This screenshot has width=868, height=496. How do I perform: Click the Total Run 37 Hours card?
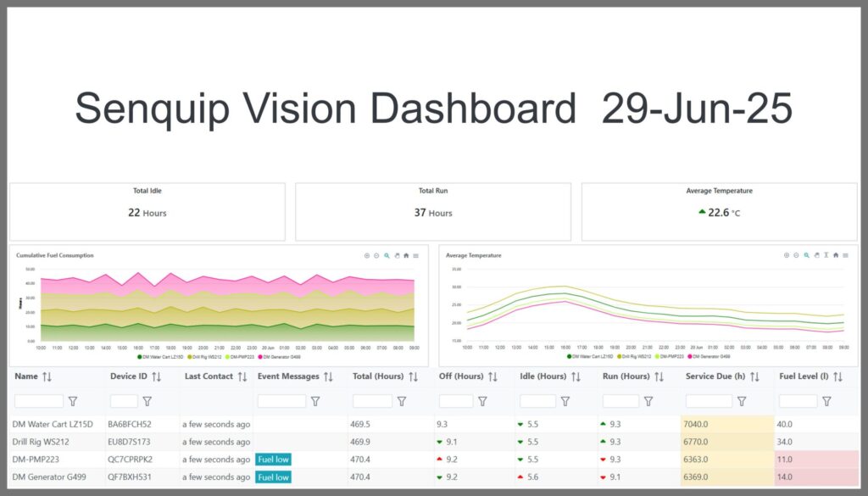point(433,212)
